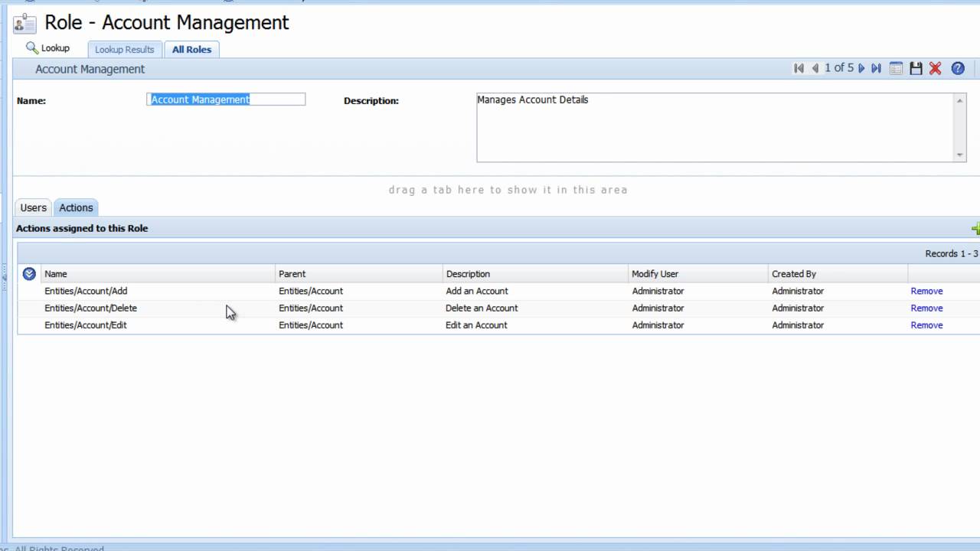Click the Name input field
980x551 pixels.
[x=226, y=99]
